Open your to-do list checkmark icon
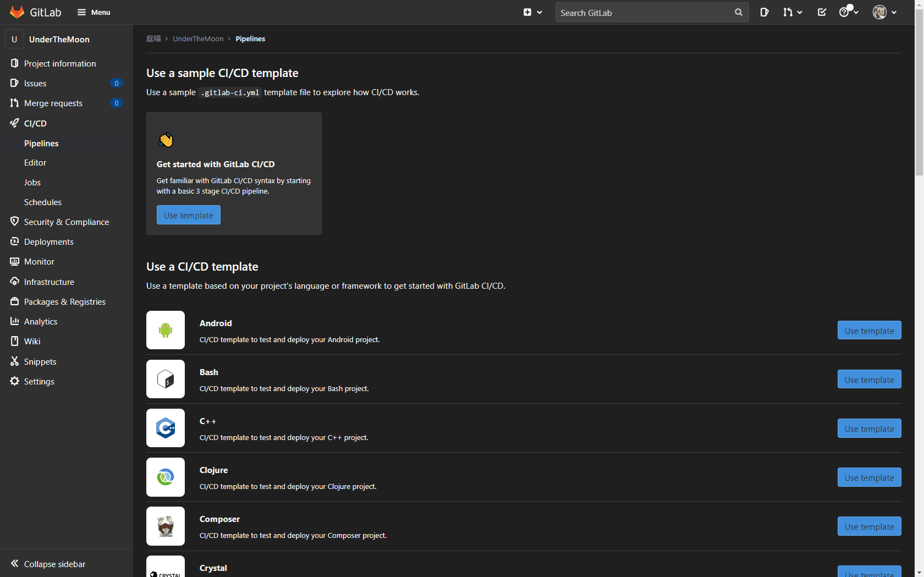This screenshot has width=924, height=577. pyautogui.click(x=822, y=12)
